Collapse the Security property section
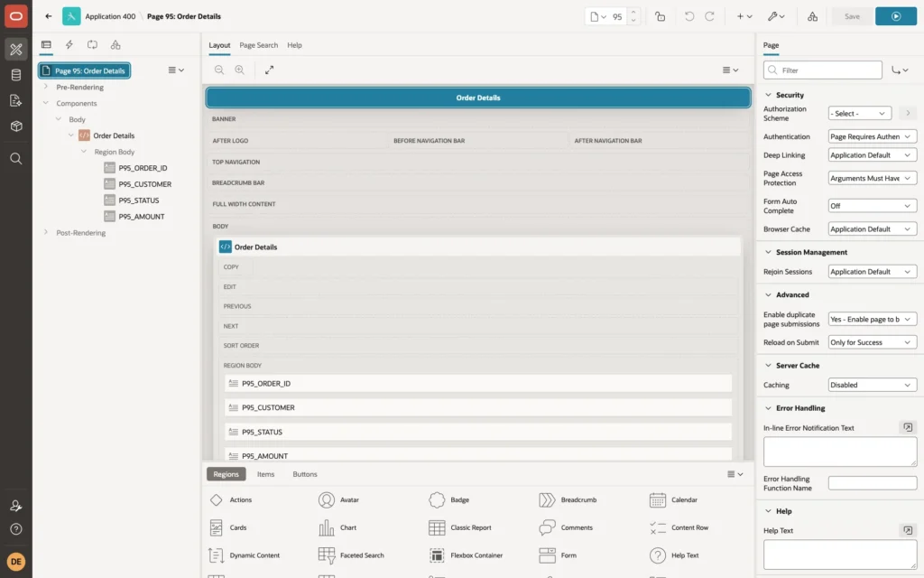Image resolution: width=924 pixels, height=578 pixels. coord(768,95)
